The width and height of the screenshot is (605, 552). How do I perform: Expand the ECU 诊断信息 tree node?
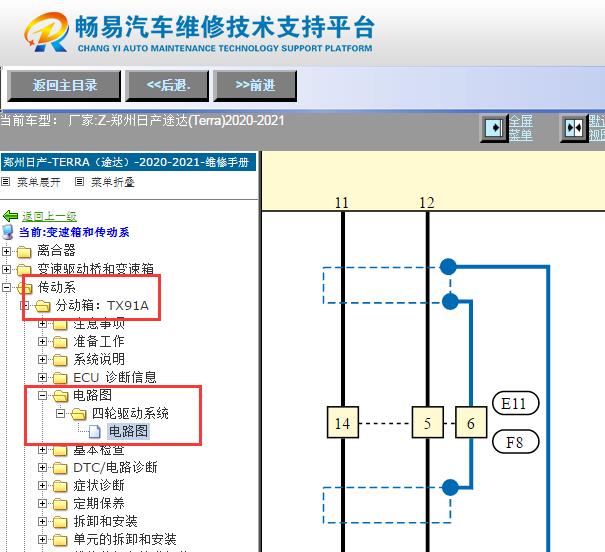42,377
